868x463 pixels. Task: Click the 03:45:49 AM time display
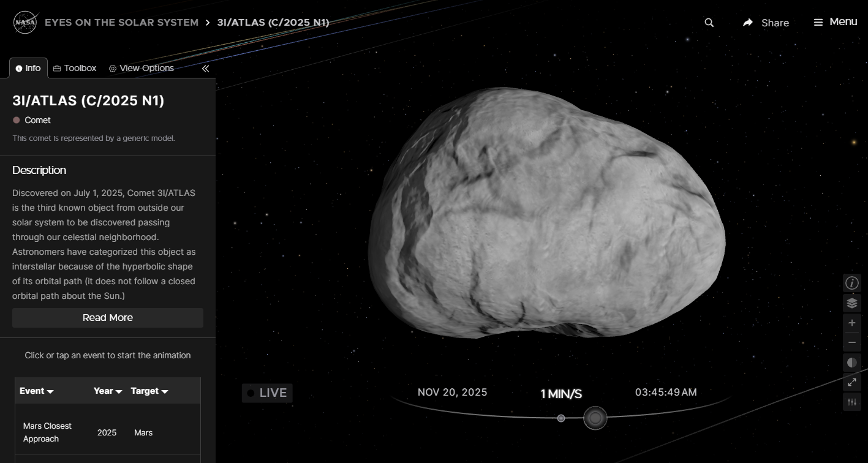point(666,392)
